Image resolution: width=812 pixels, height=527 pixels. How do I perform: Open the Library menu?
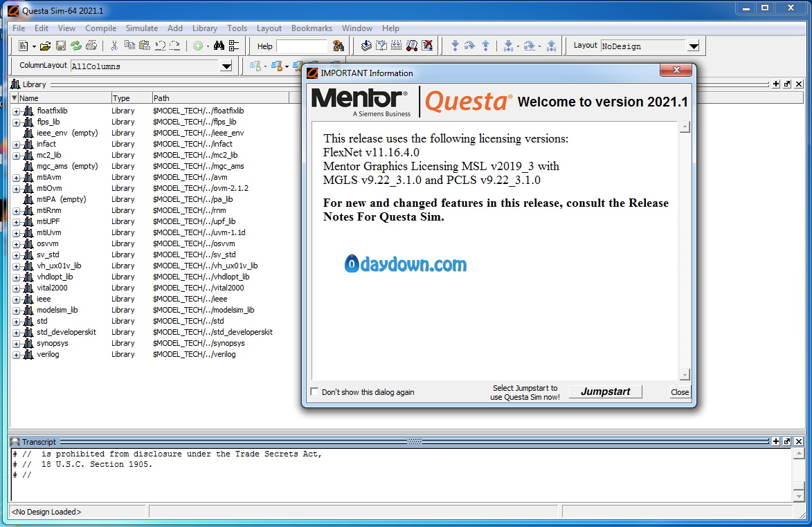point(204,28)
